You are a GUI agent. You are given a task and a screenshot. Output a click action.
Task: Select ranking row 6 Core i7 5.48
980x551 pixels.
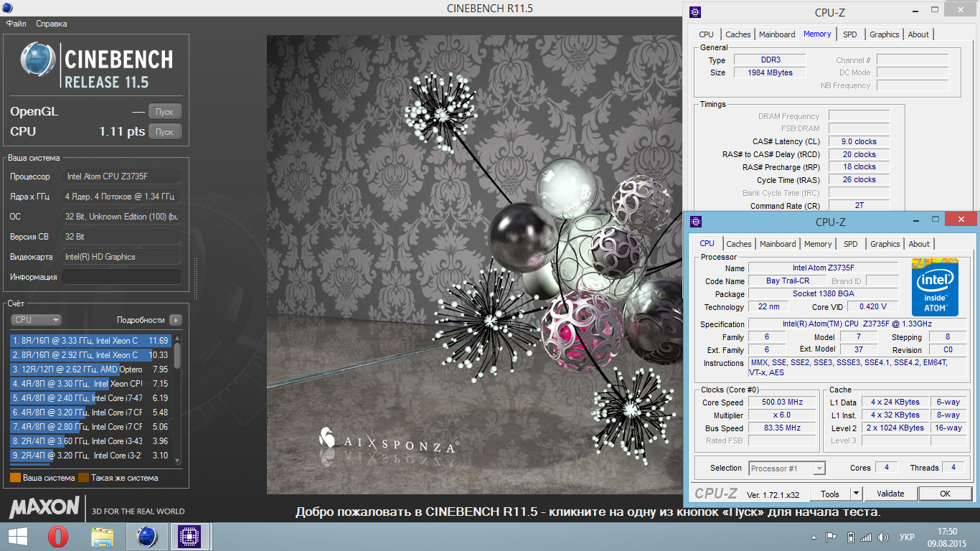pyautogui.click(x=90, y=413)
